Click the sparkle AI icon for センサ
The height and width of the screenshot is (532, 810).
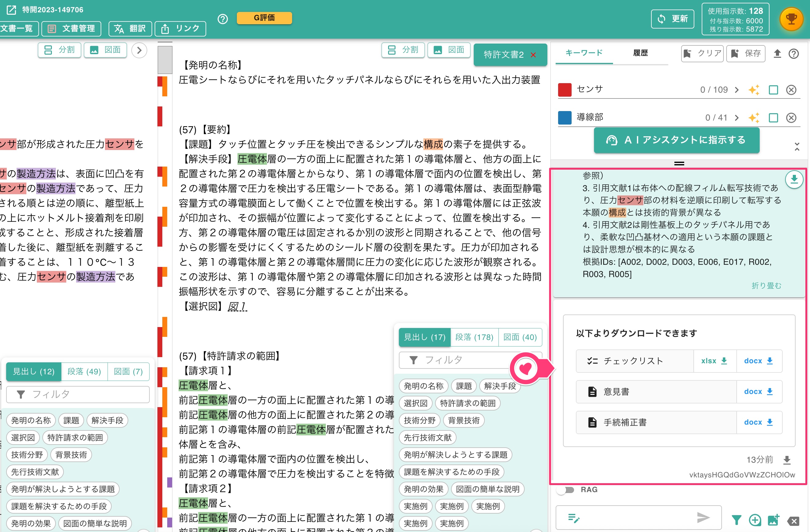(x=754, y=90)
